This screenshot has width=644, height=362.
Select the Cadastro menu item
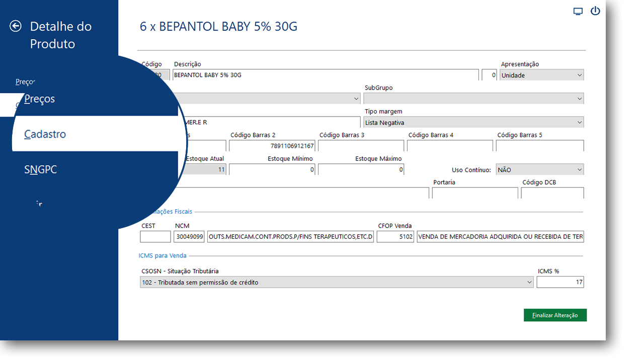45,134
